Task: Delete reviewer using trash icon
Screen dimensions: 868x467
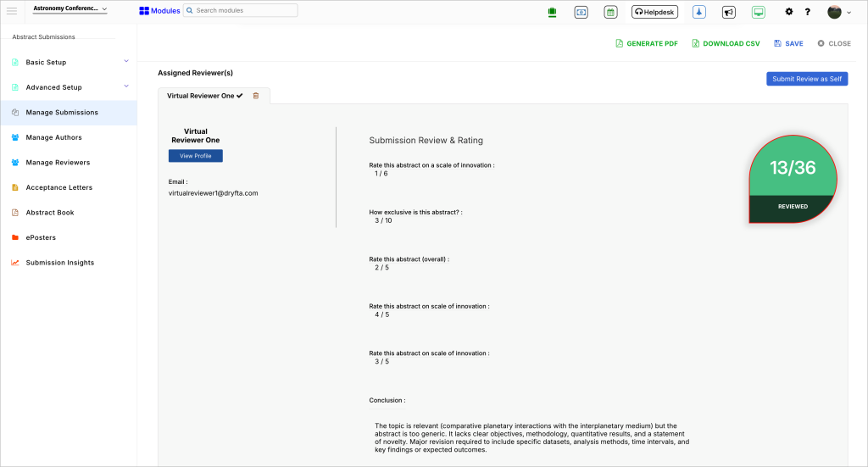Action: point(256,96)
